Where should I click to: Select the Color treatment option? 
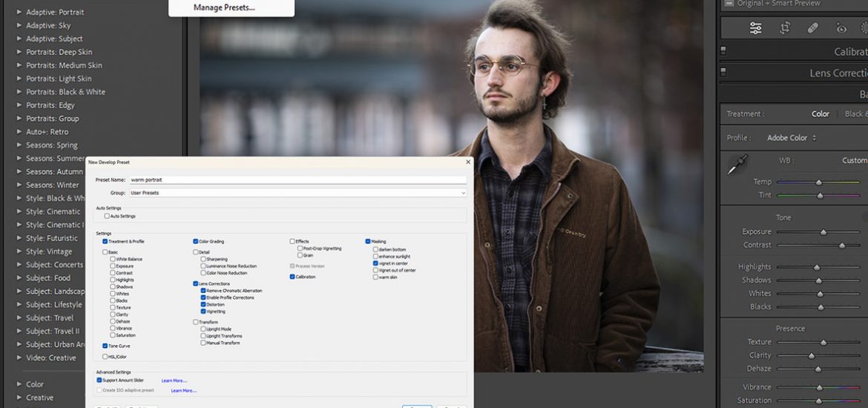820,114
